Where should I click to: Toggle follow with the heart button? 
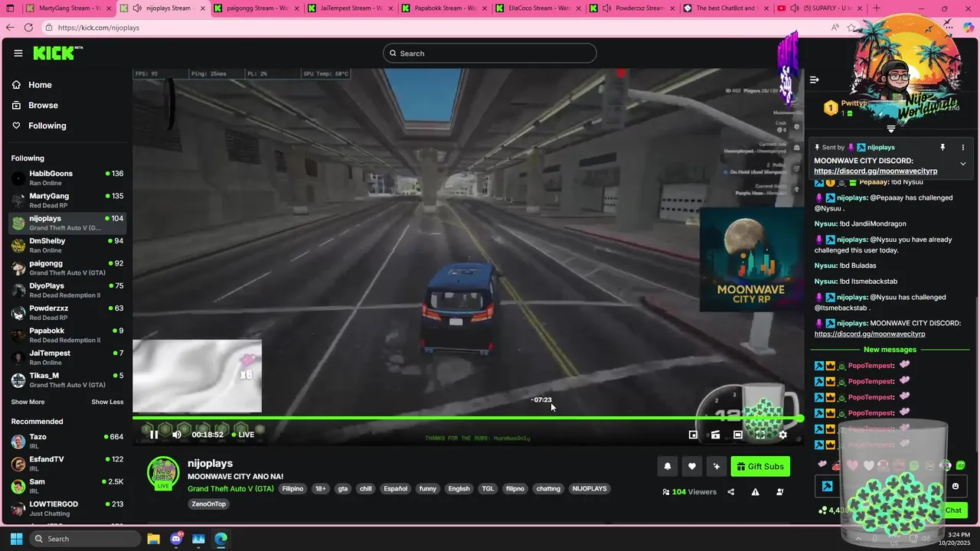[692, 467]
